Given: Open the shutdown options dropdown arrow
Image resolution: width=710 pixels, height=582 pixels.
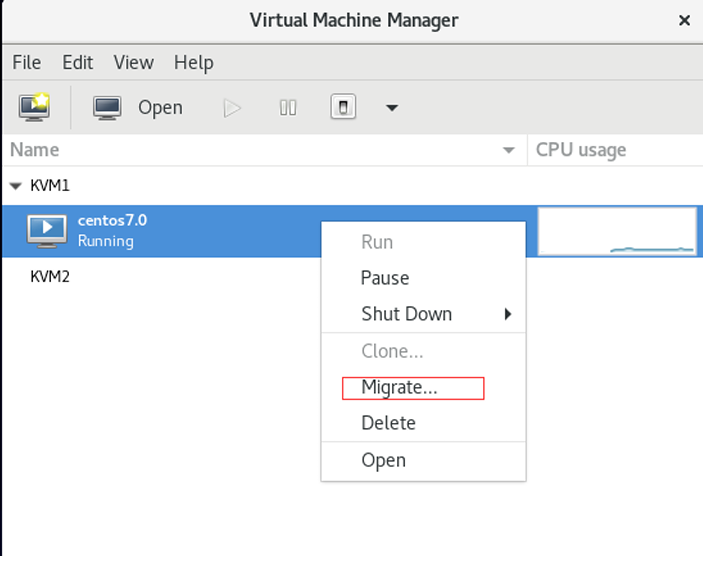Looking at the screenshot, I should coord(392,108).
